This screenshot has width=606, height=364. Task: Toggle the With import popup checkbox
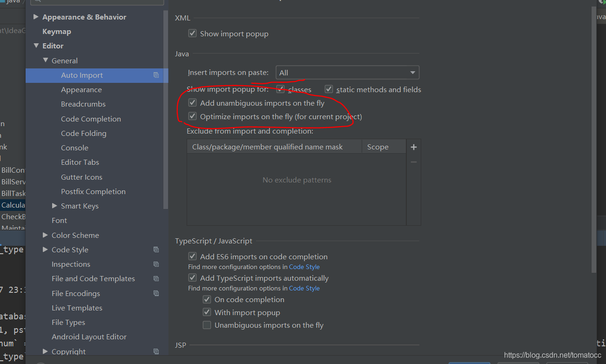(x=207, y=312)
